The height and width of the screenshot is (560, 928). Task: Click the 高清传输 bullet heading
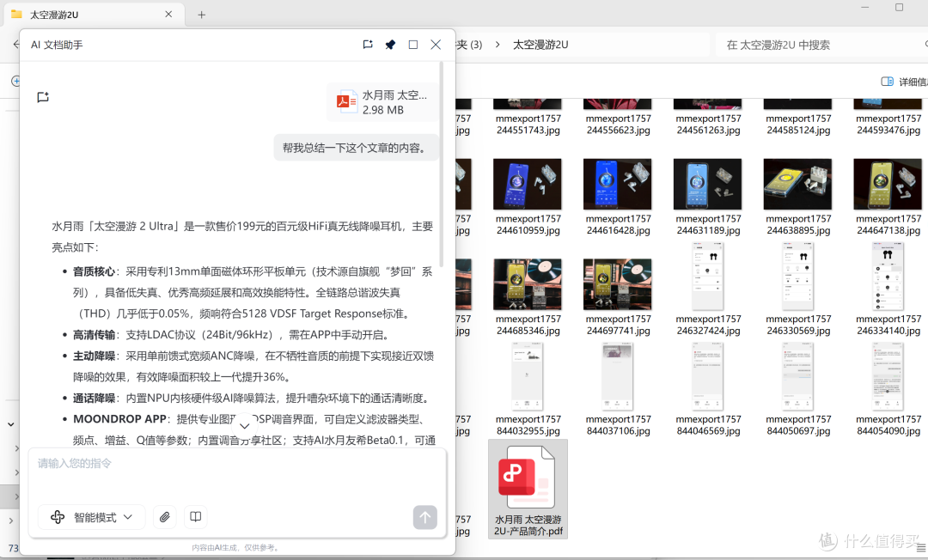(94, 335)
